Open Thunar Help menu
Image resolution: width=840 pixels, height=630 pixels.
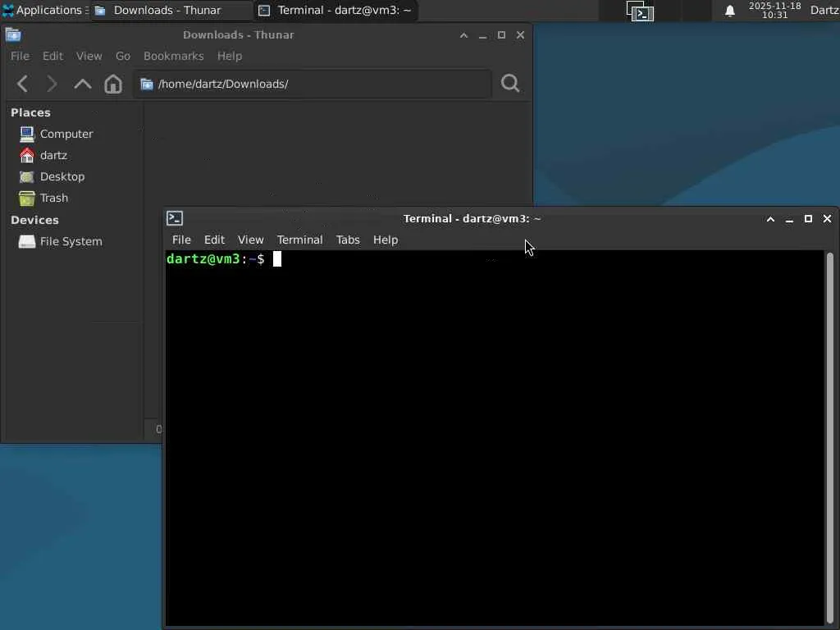pyautogui.click(x=230, y=56)
